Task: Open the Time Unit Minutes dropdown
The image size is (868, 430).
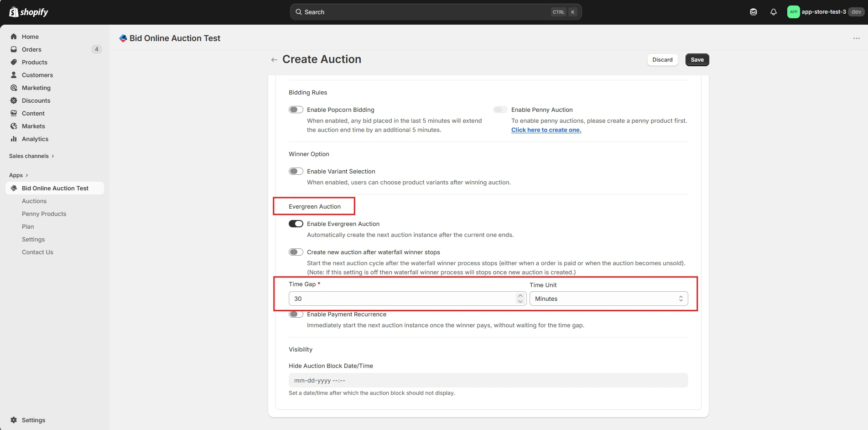Action: [608, 299]
